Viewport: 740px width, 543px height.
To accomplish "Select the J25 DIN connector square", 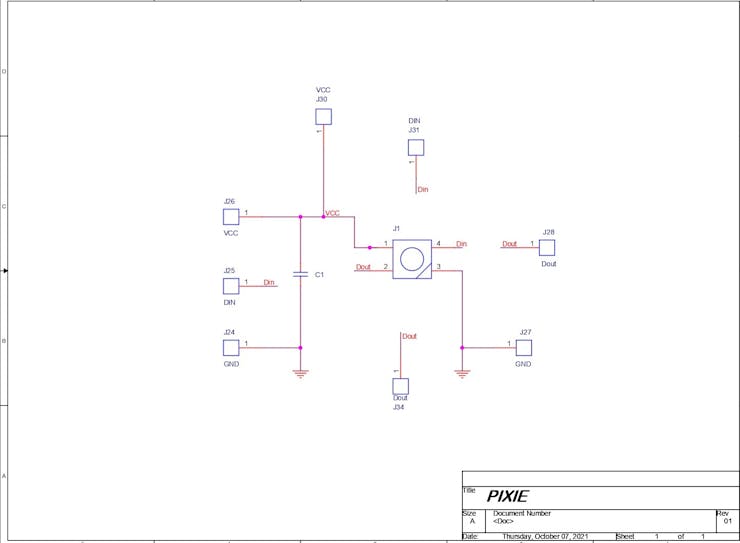I will pos(231,286).
